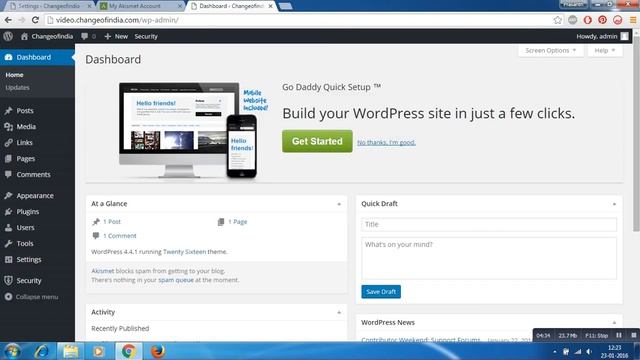This screenshot has width=640, height=360.
Task: Open the 1 Page link
Action: pyautogui.click(x=238, y=222)
